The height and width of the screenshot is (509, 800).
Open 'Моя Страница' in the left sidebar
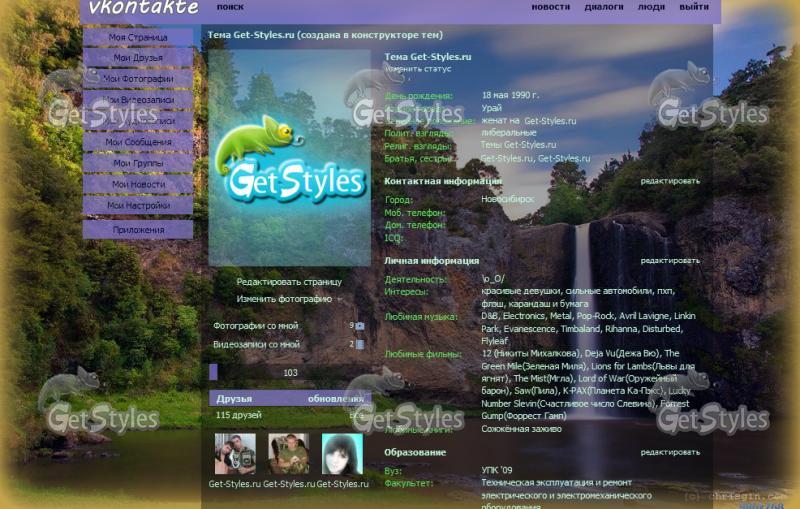click(138, 37)
